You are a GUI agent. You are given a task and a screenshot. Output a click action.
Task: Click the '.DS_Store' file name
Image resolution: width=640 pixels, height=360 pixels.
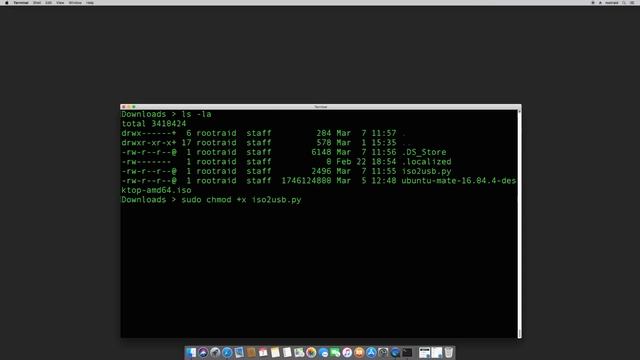pyautogui.click(x=424, y=152)
